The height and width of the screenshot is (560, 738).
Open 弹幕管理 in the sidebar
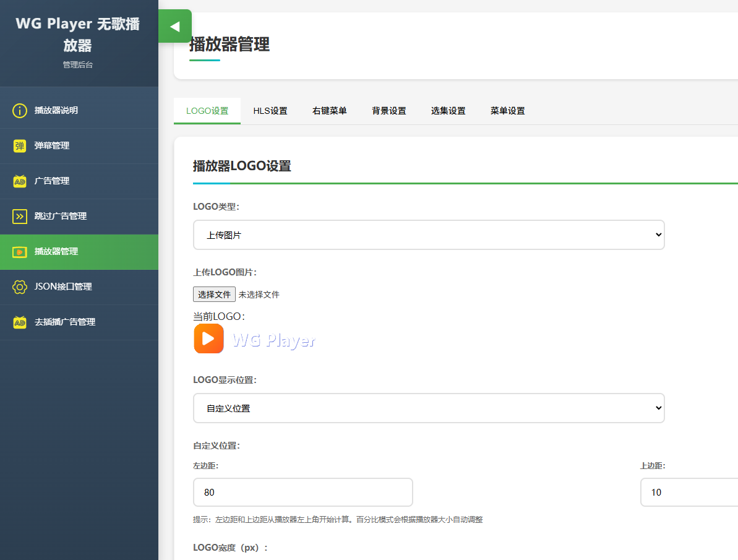tap(52, 146)
